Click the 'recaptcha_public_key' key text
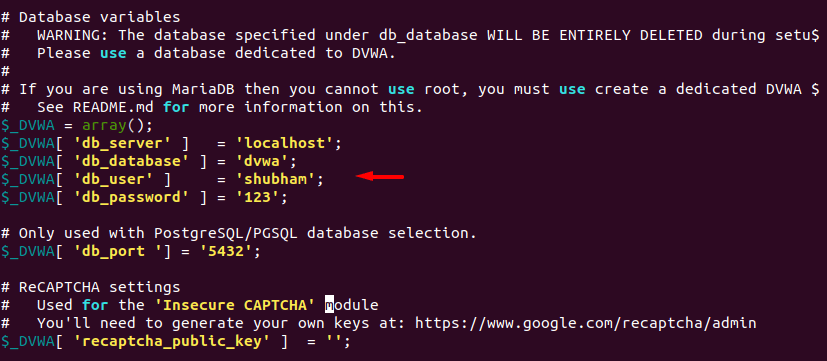827x361 pixels. pyautogui.click(x=171, y=341)
